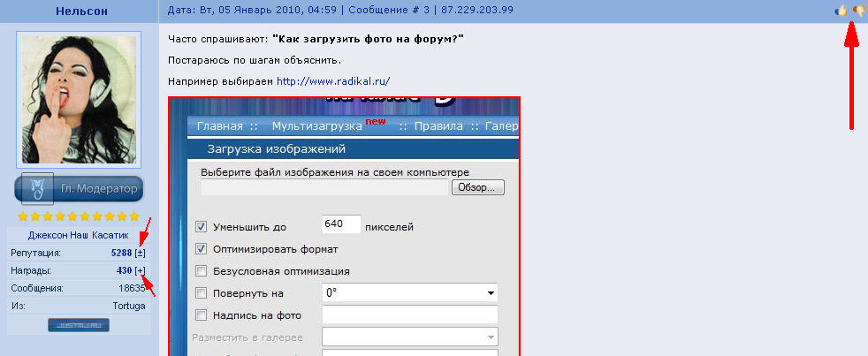868x356 pixels.
Task: Click the thumbs down icon on the post
Action: point(857,11)
